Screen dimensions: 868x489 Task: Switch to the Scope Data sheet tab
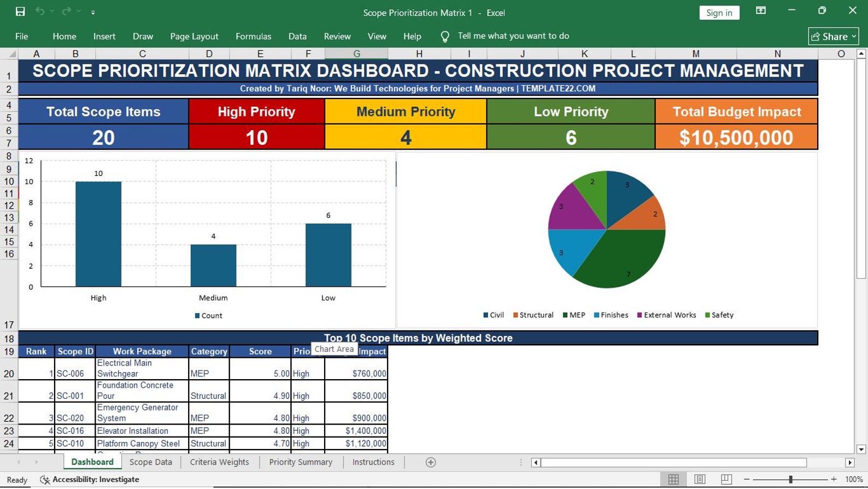pyautogui.click(x=151, y=462)
